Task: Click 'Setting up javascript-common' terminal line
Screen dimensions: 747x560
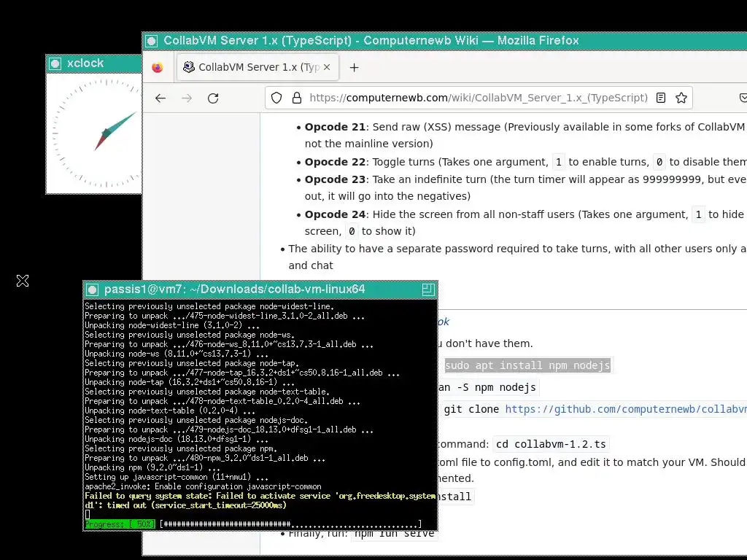Action: tap(177, 477)
